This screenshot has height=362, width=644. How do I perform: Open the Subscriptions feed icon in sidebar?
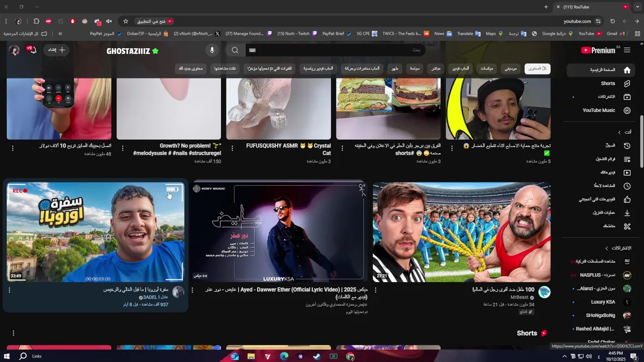tap(627, 97)
